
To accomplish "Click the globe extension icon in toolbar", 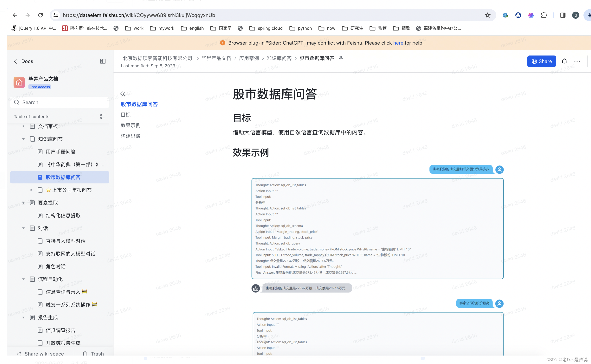I will [x=505, y=15].
